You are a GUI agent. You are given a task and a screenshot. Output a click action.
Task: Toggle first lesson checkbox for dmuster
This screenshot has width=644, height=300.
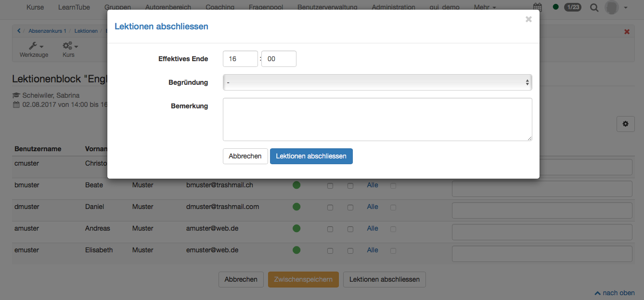330,208
